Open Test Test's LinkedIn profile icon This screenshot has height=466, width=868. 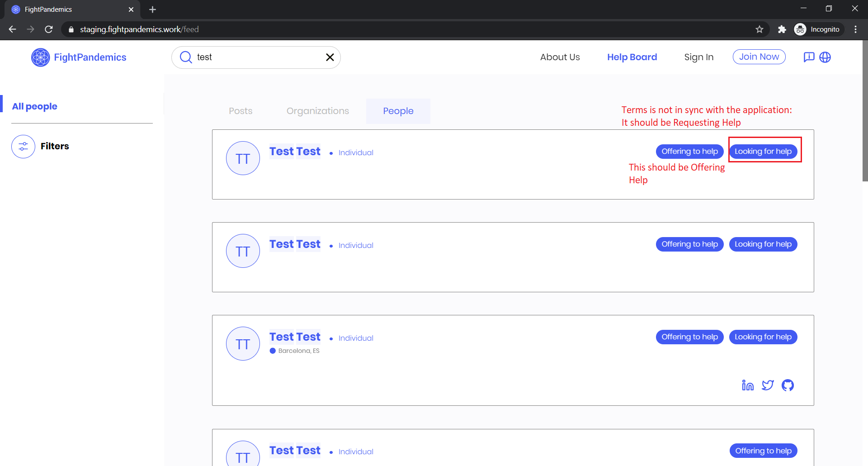[x=748, y=385]
